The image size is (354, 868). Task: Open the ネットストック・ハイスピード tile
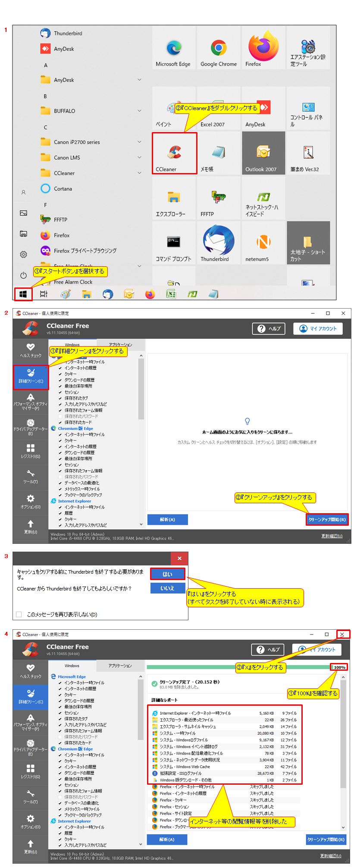263,198
